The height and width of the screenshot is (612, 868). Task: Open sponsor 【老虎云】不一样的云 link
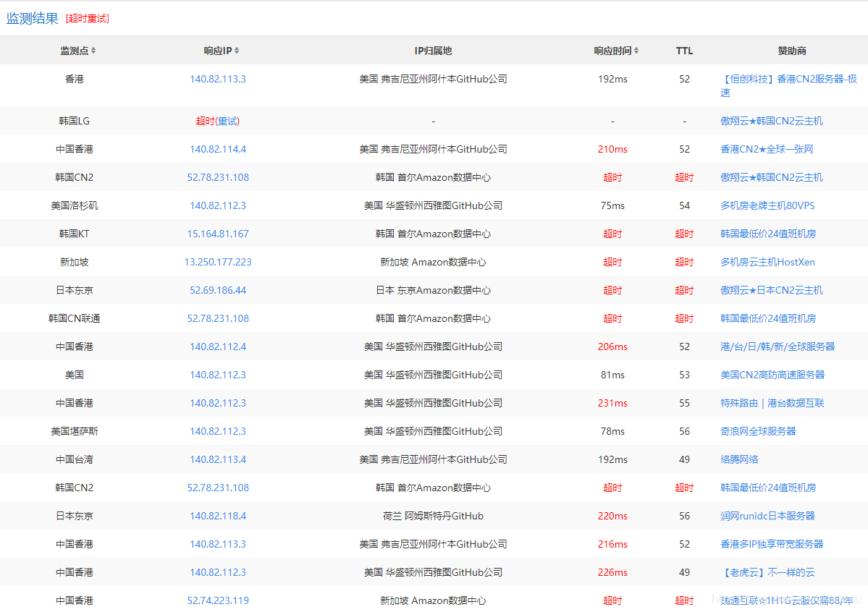(x=767, y=572)
